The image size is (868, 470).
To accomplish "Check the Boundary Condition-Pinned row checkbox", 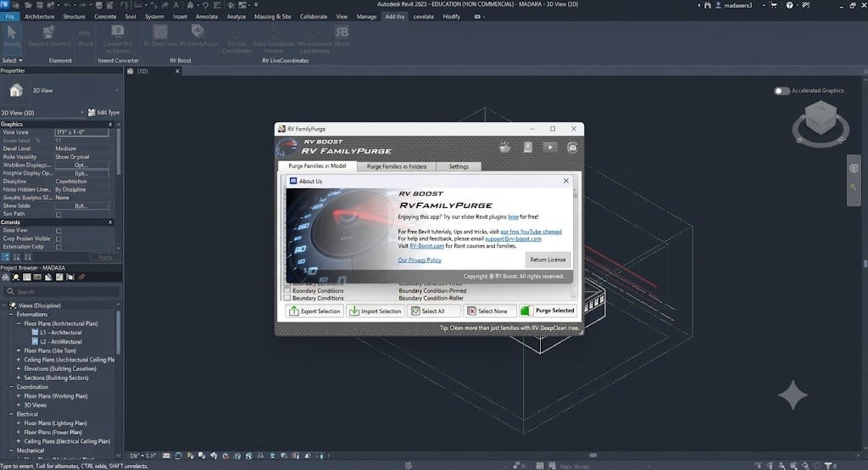I will (287, 290).
